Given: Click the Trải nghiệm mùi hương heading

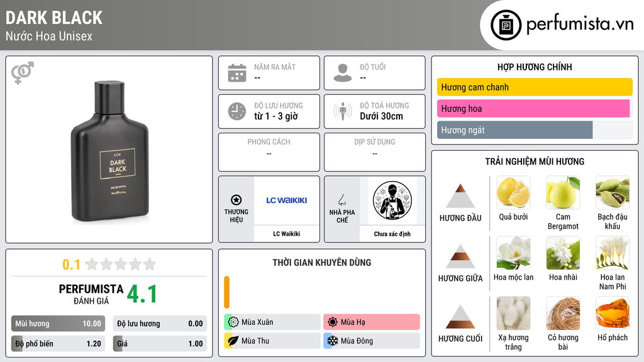Looking at the screenshot, I should pos(535,162).
